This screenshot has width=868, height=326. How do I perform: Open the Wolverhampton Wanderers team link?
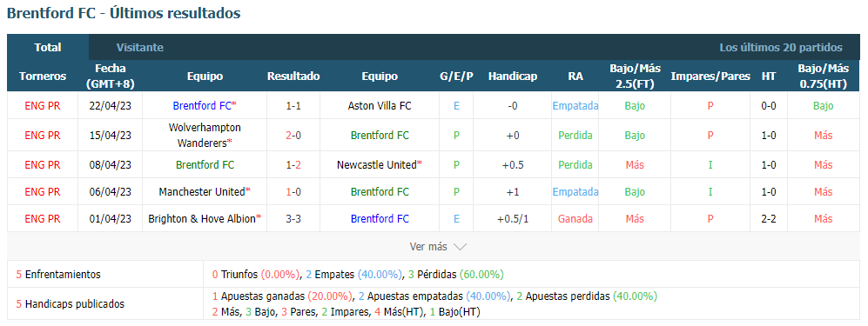click(205, 136)
